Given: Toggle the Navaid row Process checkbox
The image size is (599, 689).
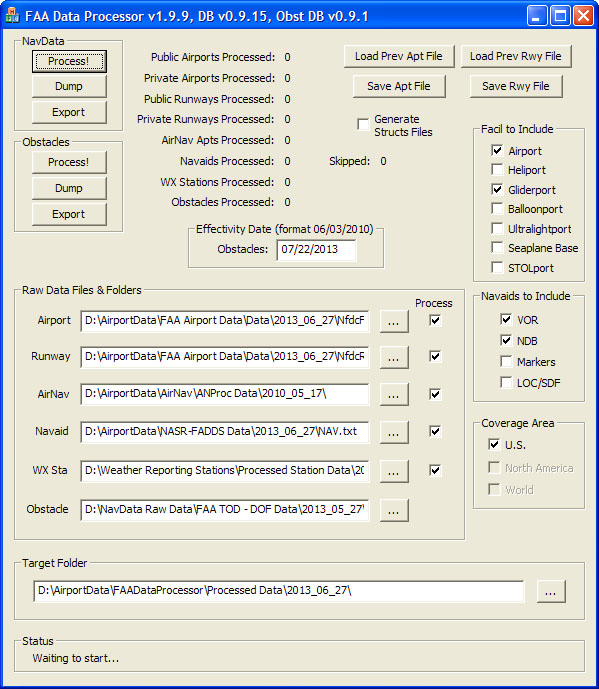Looking at the screenshot, I should (x=435, y=431).
